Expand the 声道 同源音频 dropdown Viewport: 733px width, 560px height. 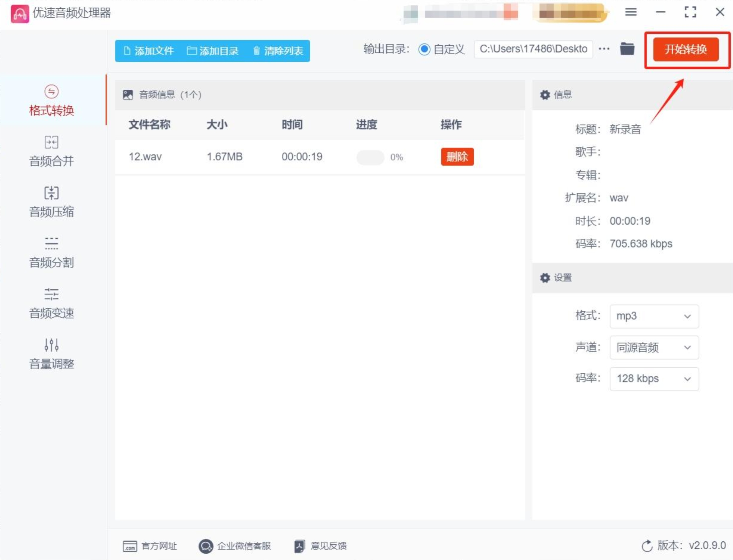coord(654,347)
